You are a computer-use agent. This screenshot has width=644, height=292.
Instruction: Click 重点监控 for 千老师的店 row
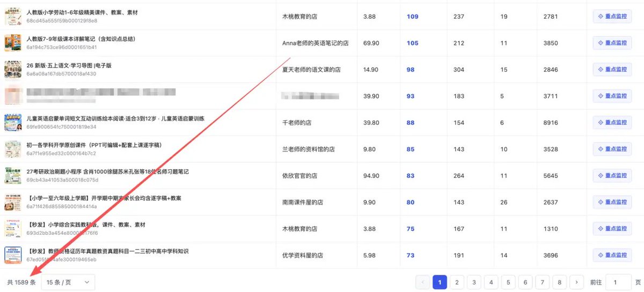click(612, 123)
